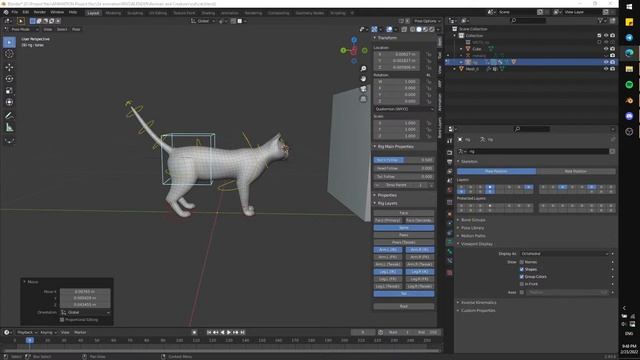Hide the Mesh_0 object in viewport
640x360 pixels.
tap(606, 69)
